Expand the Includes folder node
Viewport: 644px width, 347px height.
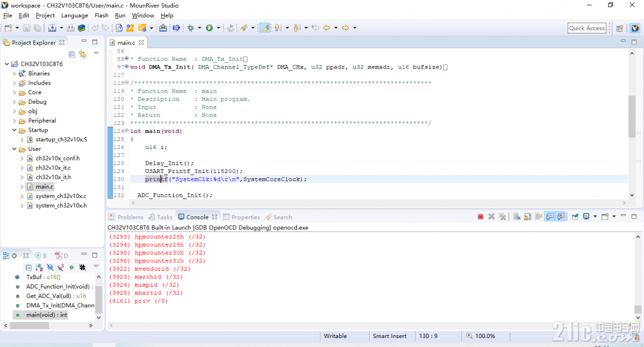14,83
